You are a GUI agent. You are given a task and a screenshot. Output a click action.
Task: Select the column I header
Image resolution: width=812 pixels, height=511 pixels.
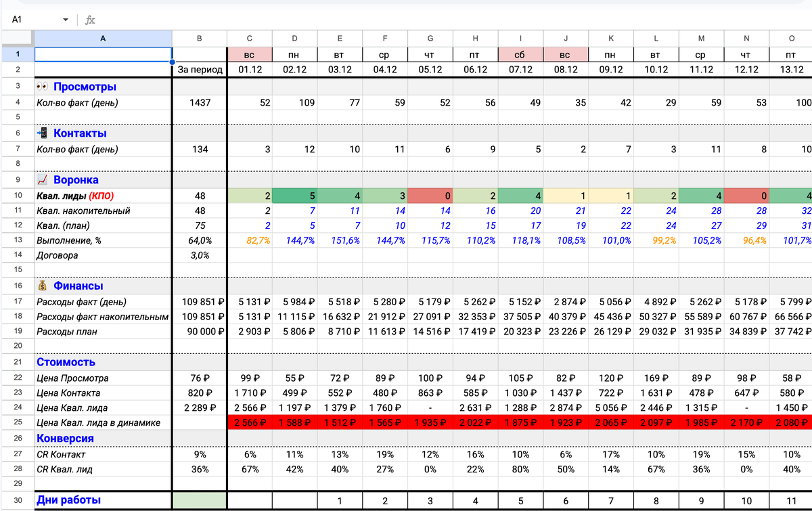[x=521, y=39]
